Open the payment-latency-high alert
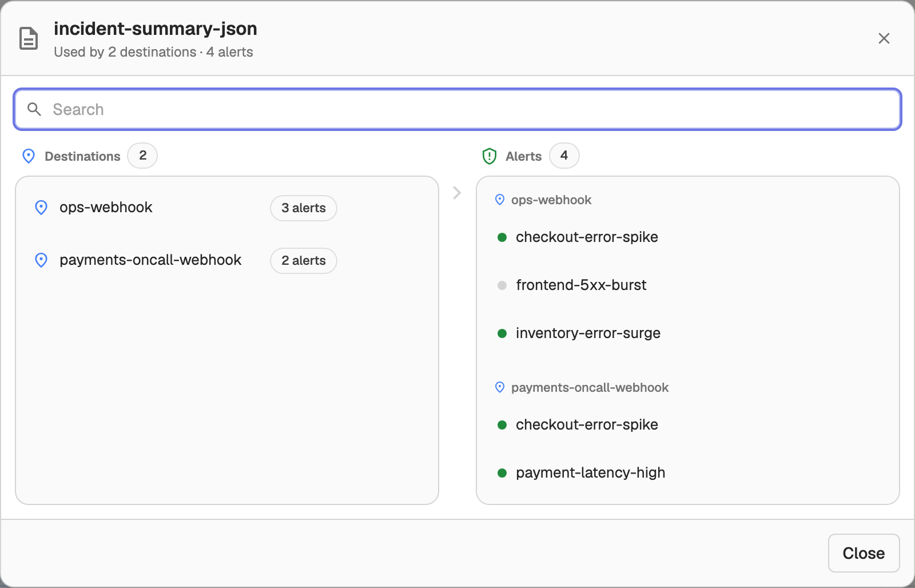 (590, 473)
